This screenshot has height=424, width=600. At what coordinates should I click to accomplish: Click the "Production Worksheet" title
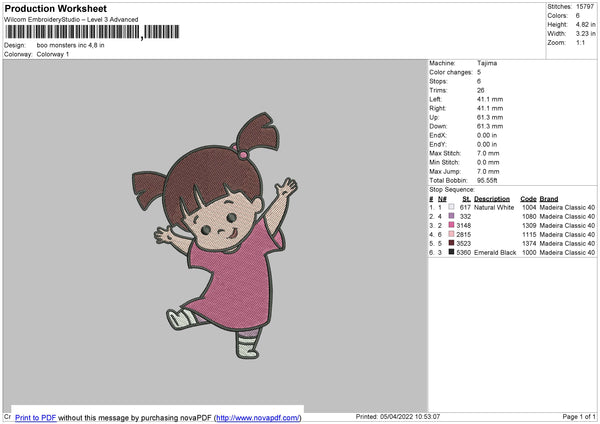pos(56,8)
